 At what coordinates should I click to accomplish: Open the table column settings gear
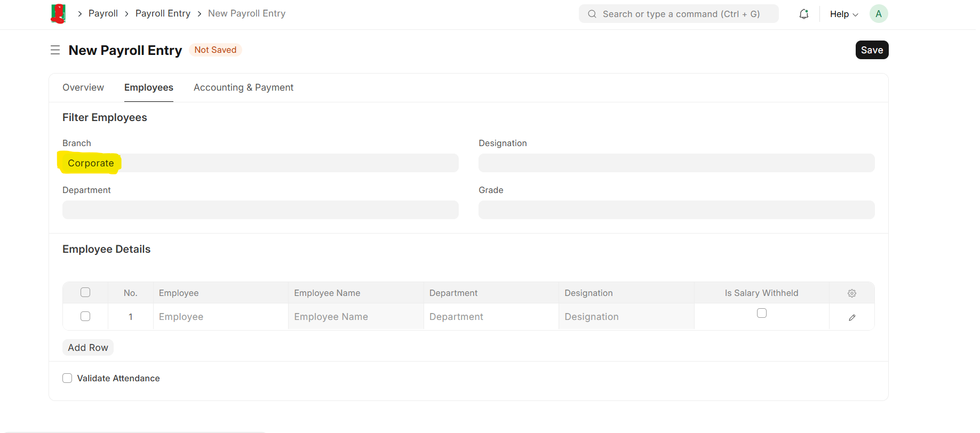pos(851,293)
